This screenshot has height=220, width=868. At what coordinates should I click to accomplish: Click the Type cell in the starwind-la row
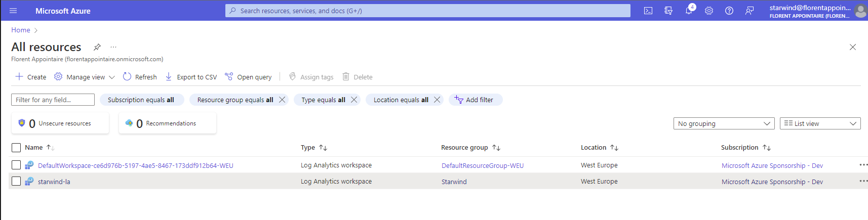(336, 181)
